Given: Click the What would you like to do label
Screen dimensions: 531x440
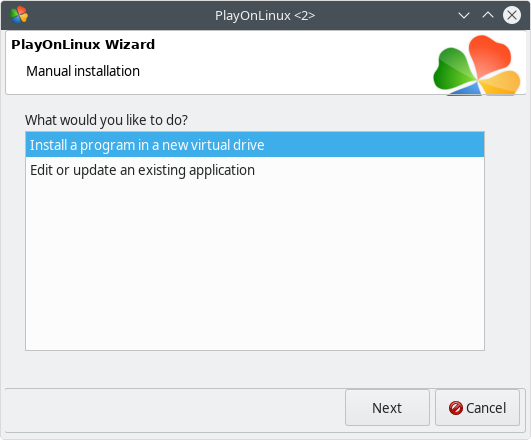Looking at the screenshot, I should pos(106,120).
